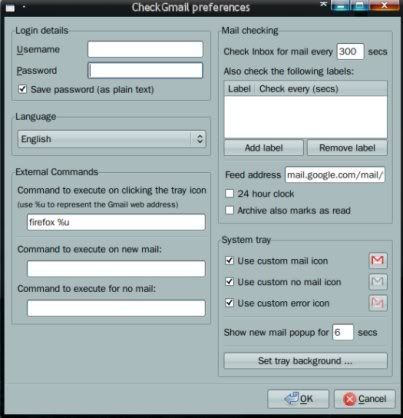Image resolution: width=403 pixels, height=418 pixels.
Task: Click the Label column header
Action: click(239, 89)
